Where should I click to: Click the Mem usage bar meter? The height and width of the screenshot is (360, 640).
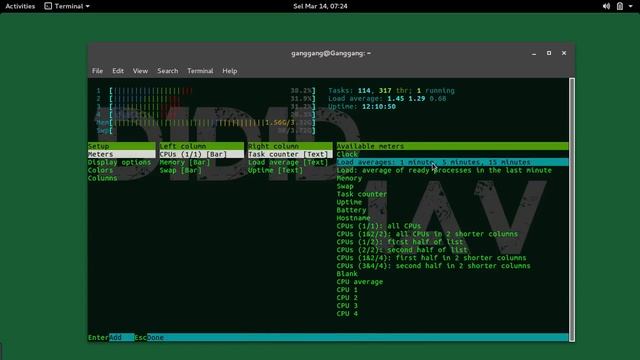coord(206,122)
